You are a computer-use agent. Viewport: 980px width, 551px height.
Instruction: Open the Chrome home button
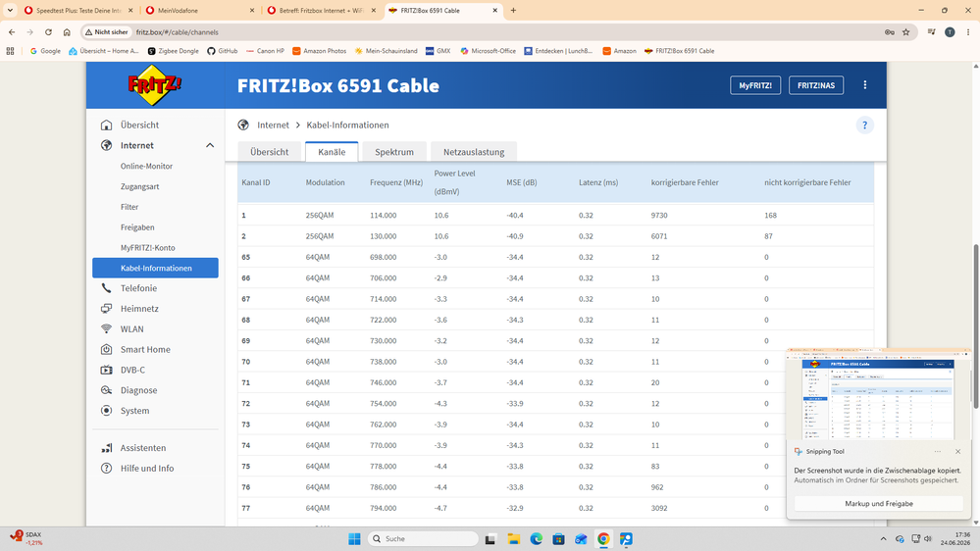[67, 31]
